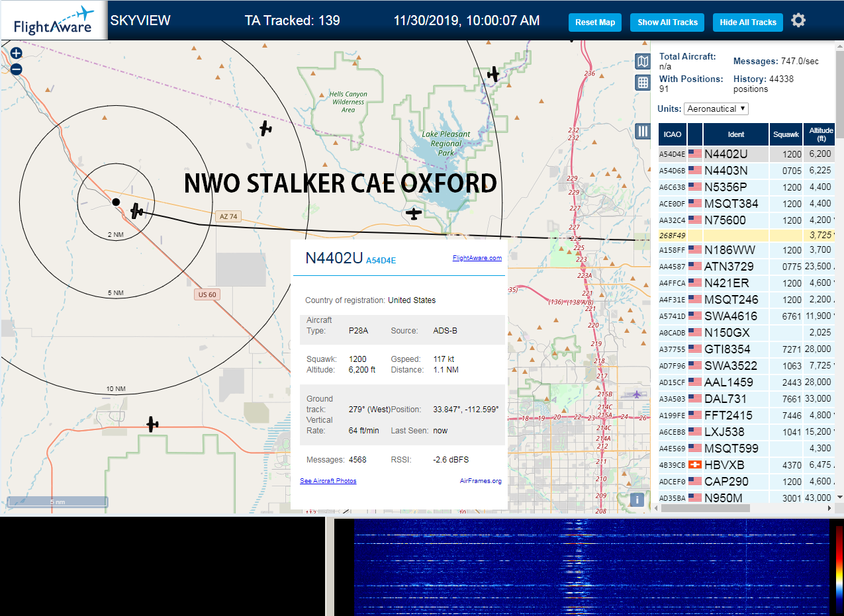This screenshot has width=844, height=616.
Task: Open AirFrames.org link
Action: point(481,481)
